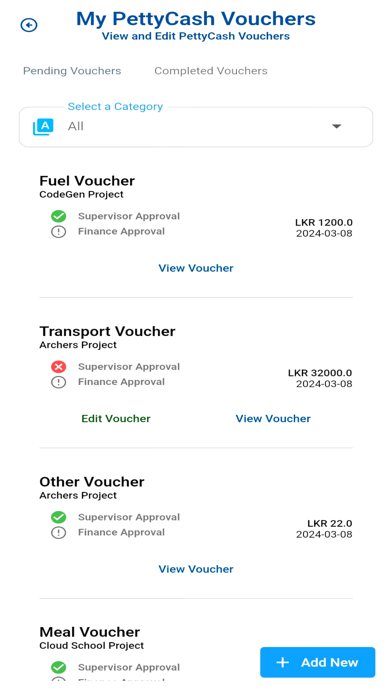
Task: Click Meal Voucher green supervisor approval checkmark
Action: pos(59,668)
